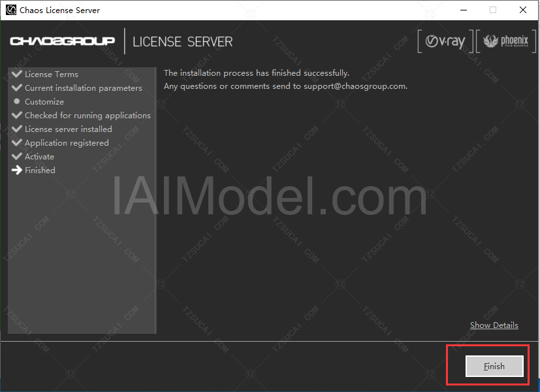The height and width of the screenshot is (392, 540).
Task: Click checkmark beside Application registered
Action: click(x=17, y=142)
